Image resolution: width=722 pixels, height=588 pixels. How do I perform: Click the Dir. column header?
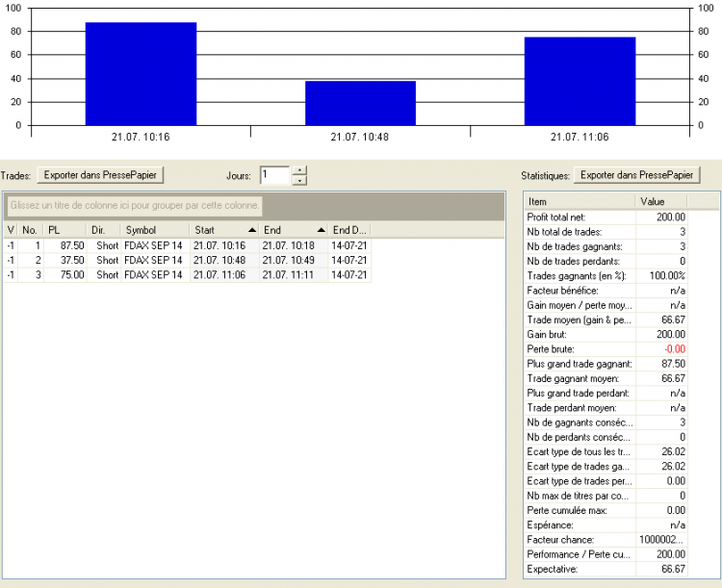(x=104, y=230)
